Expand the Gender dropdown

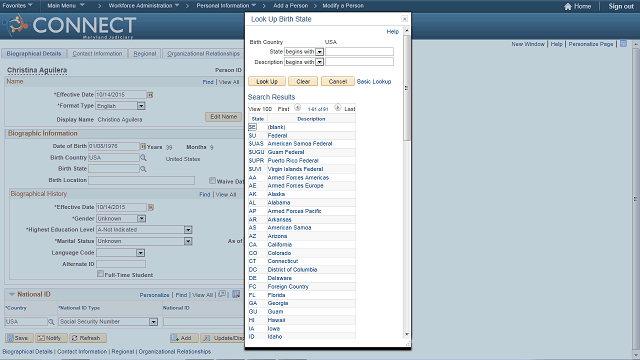pos(141,219)
